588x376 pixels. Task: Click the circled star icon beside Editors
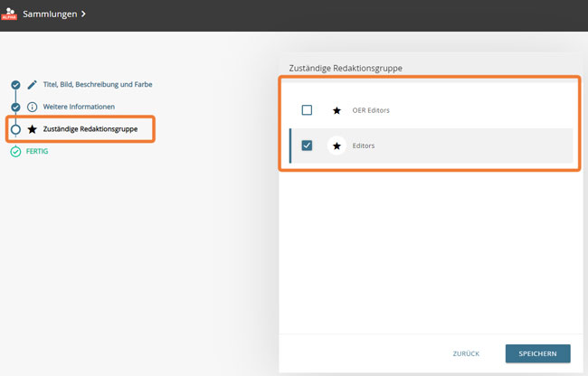[x=337, y=146]
